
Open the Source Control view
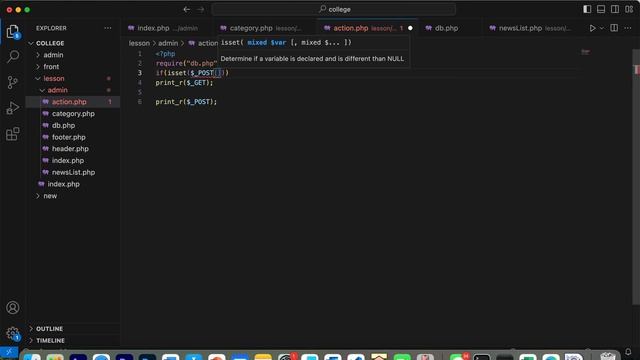[13, 82]
